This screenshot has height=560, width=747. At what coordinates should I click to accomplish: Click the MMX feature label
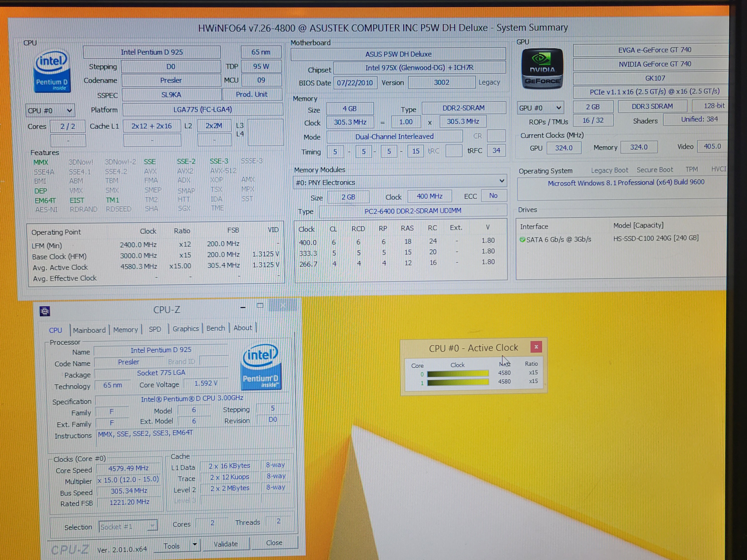click(x=41, y=162)
